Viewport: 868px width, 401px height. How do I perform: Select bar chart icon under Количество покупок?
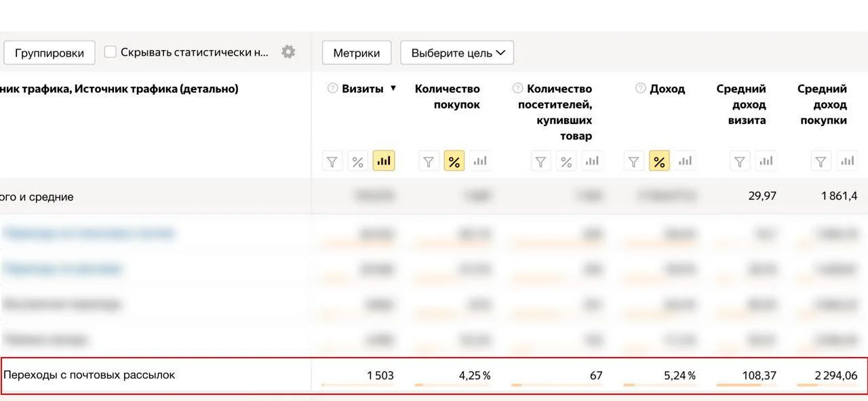coord(479,161)
